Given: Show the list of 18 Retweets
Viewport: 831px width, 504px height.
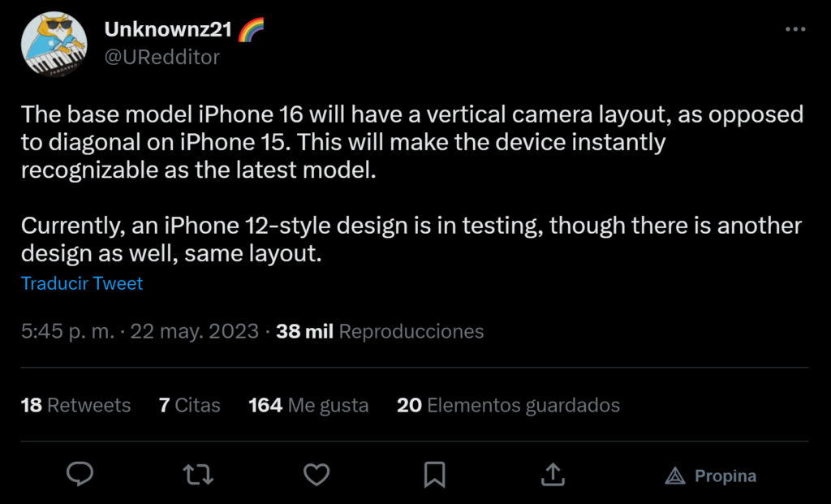Looking at the screenshot, I should pyautogui.click(x=75, y=405).
